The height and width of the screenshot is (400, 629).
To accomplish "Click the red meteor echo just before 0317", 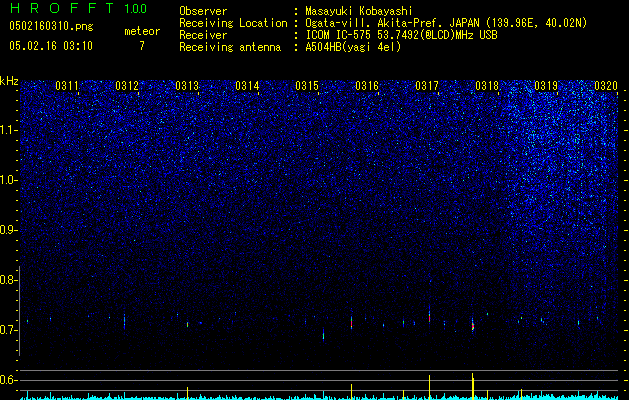I will click(429, 318).
